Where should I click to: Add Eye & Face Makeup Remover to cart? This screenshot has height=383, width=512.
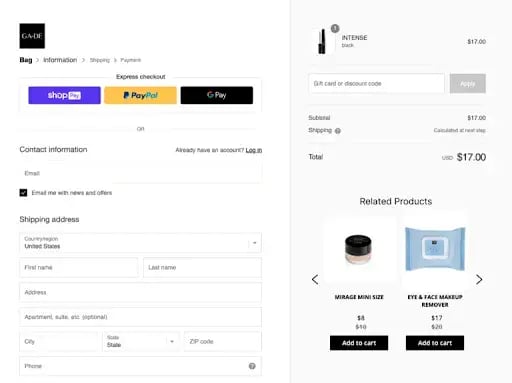[435, 343]
